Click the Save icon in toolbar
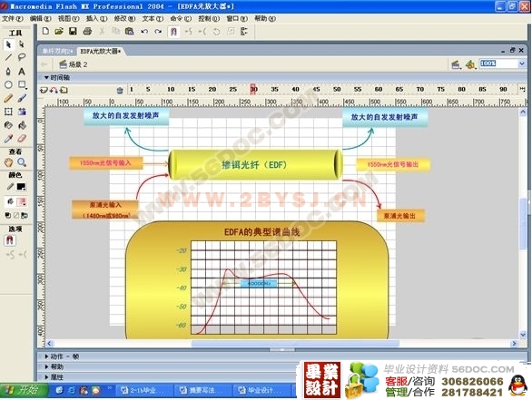Viewport: 532px width, 400px height. (73, 32)
